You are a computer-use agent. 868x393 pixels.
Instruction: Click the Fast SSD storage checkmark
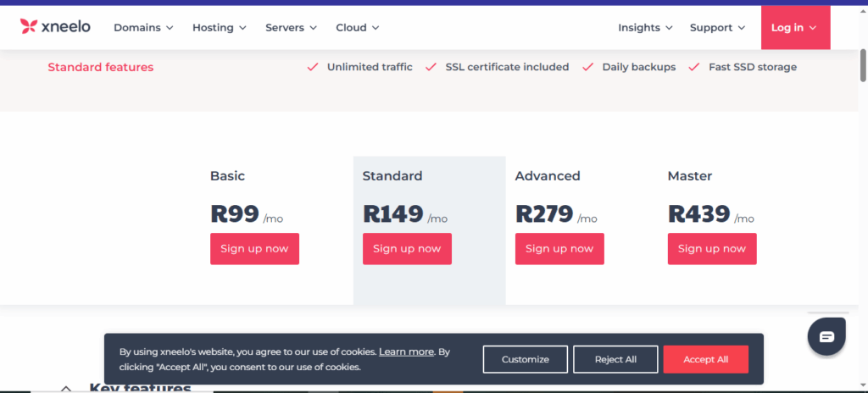tap(694, 67)
